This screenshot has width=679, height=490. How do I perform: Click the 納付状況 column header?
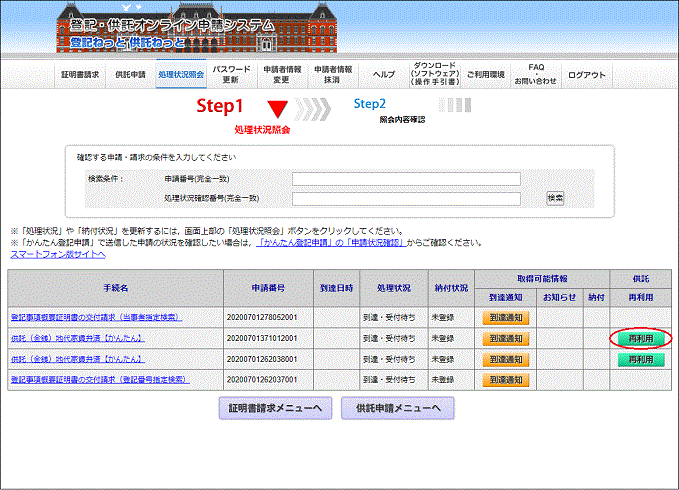[x=451, y=288]
